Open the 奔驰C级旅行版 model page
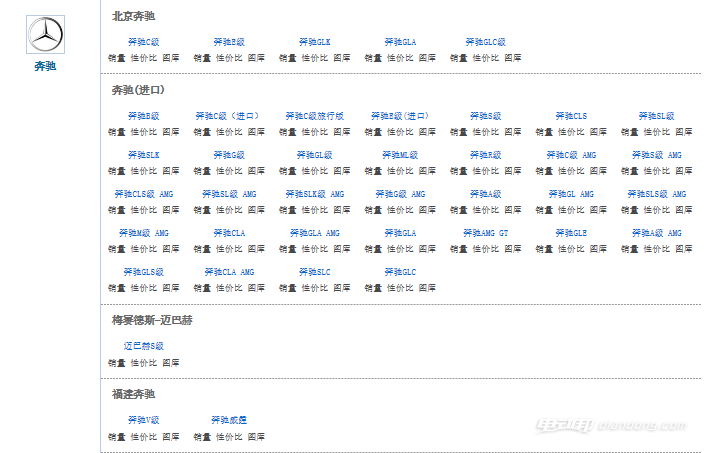This screenshot has height=453, width=704. pyautogui.click(x=314, y=116)
